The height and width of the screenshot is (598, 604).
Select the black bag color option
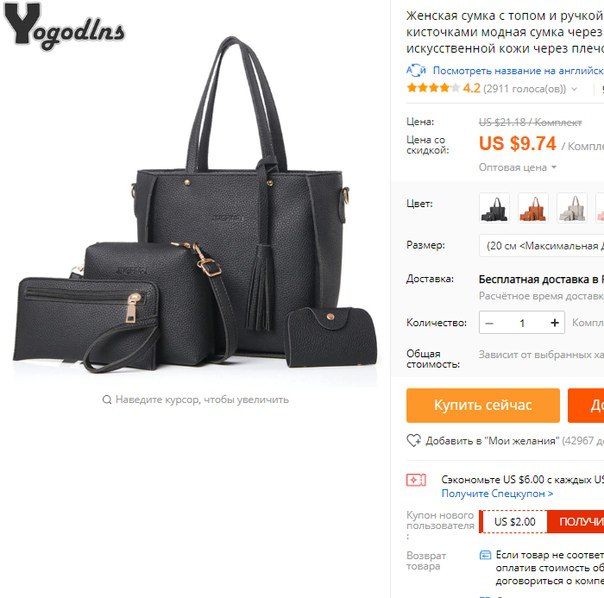[495, 208]
